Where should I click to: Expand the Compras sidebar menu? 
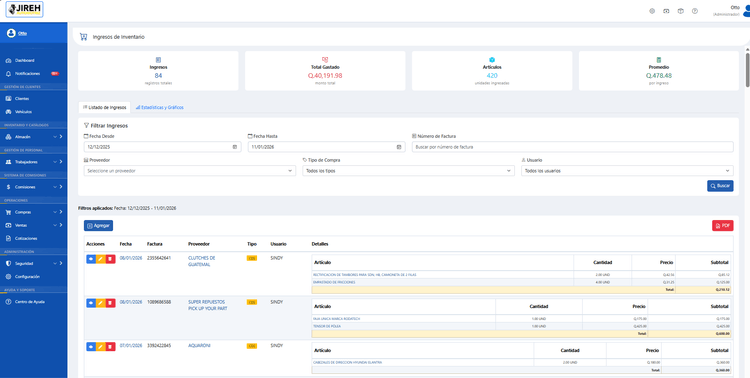[x=33, y=212]
